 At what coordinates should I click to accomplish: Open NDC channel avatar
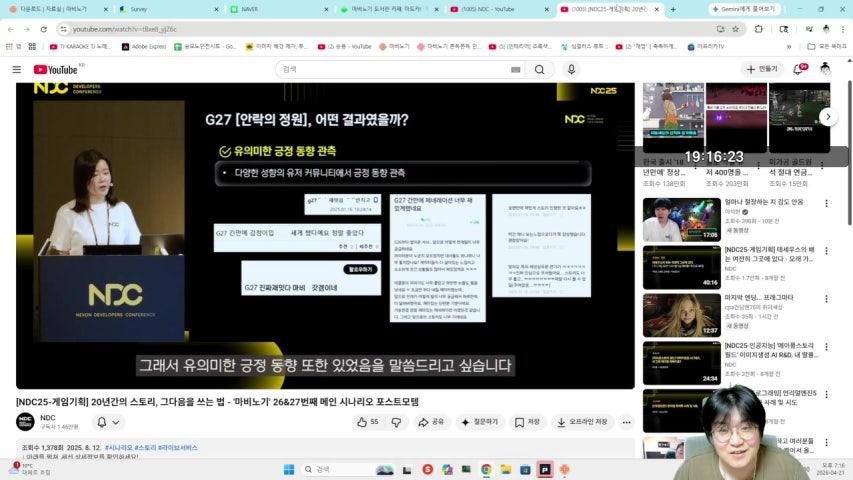pyautogui.click(x=25, y=422)
